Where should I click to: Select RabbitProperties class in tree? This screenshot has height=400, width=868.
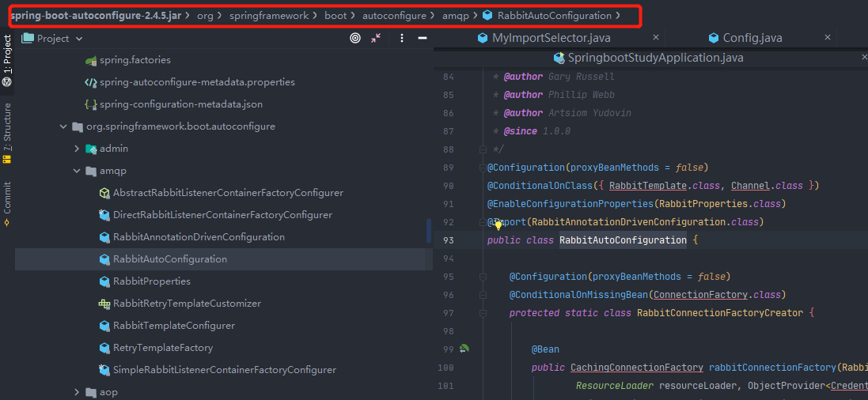(x=152, y=281)
